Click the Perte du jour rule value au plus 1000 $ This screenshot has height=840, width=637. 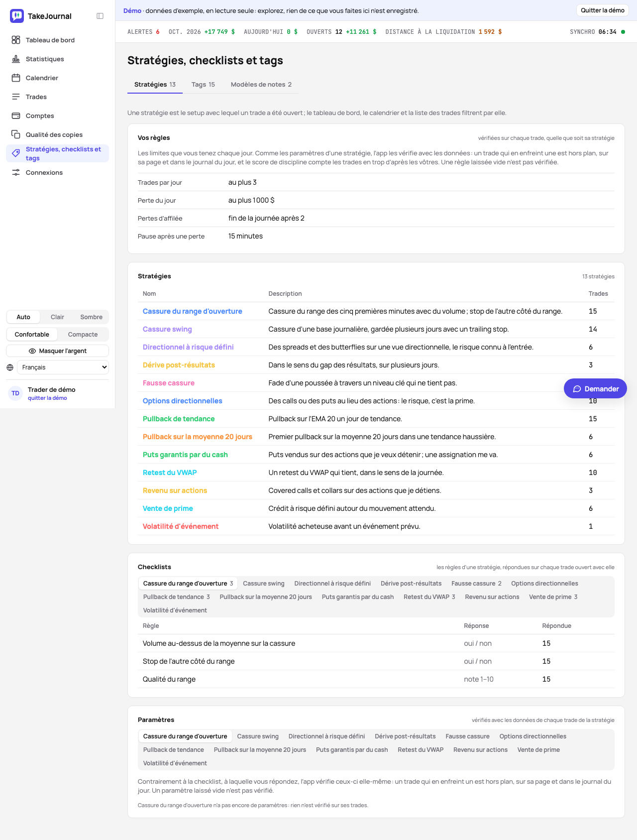pos(251,200)
